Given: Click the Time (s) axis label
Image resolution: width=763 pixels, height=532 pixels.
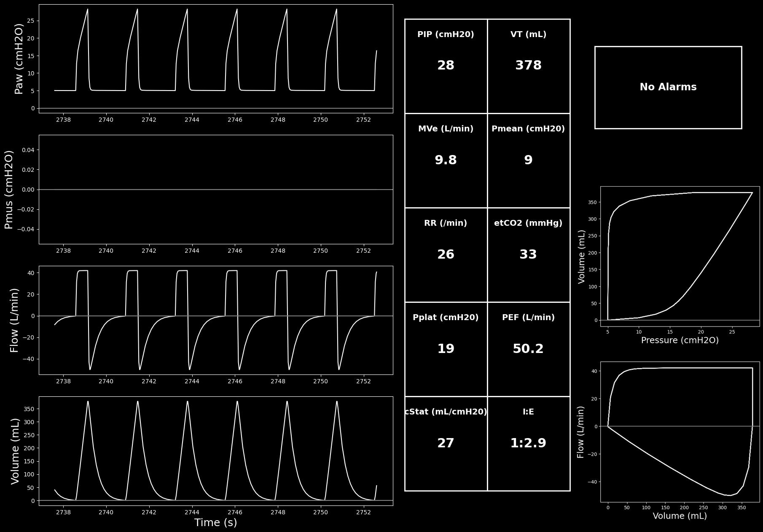Looking at the screenshot, I should tap(216, 523).
